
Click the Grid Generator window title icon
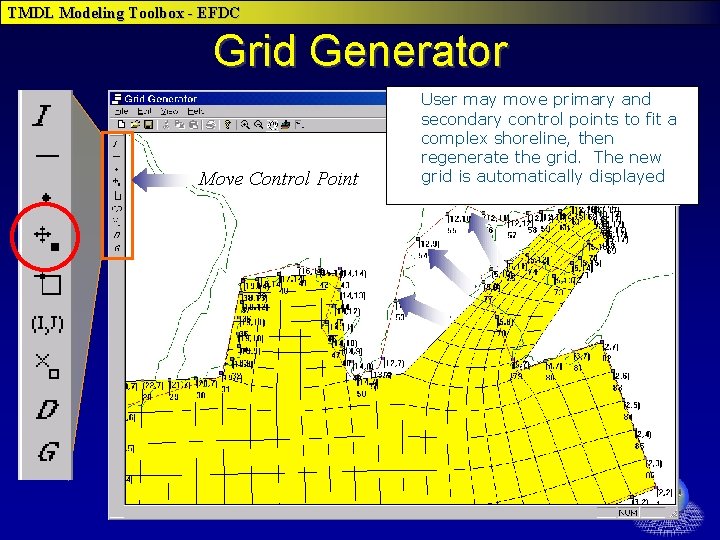pyautogui.click(x=117, y=98)
